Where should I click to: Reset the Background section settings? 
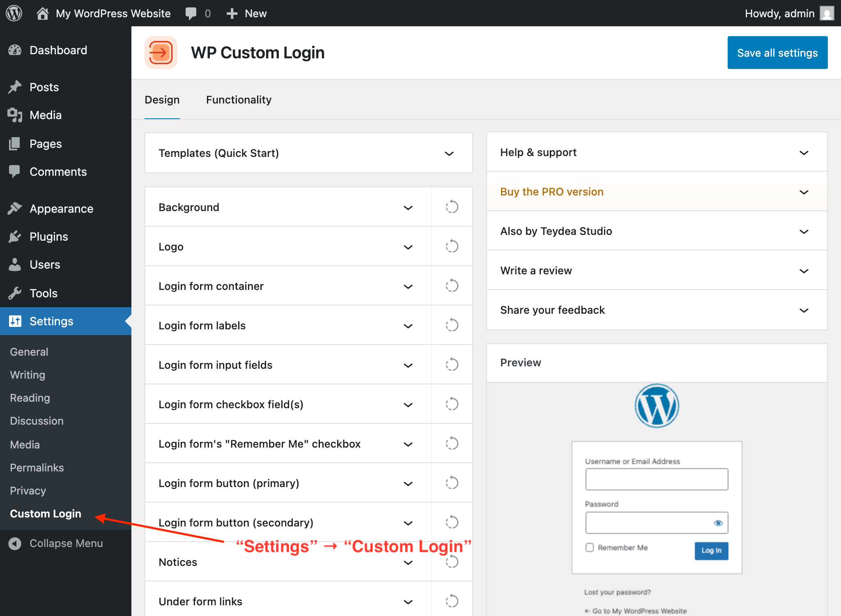coord(452,207)
